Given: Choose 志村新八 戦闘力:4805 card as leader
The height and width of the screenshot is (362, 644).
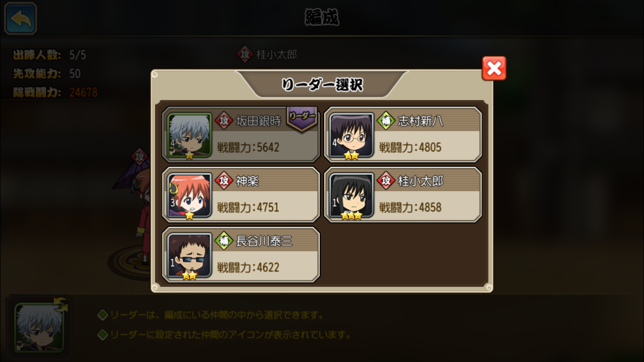Looking at the screenshot, I should click(403, 135).
